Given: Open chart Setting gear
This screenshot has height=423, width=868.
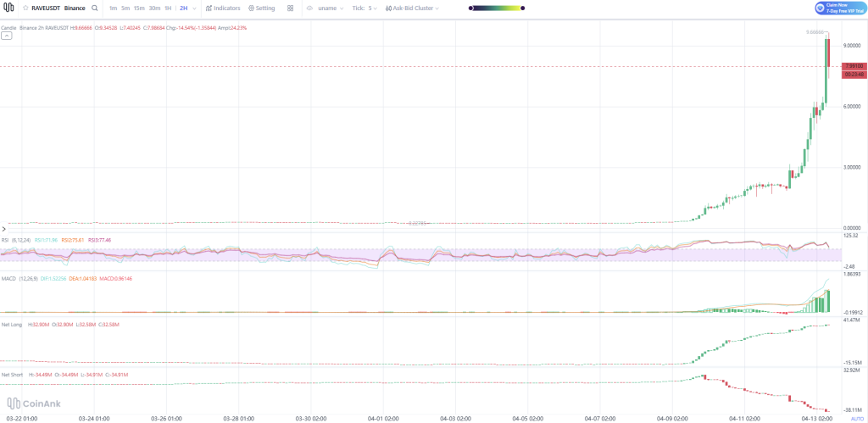Looking at the screenshot, I should [x=261, y=8].
